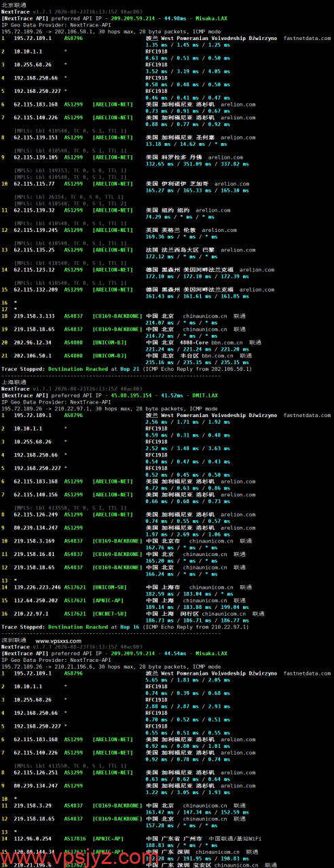This screenshot has width=334, height=868.
Task: Select IP address 219.158.3.169
Action: [x=33, y=540]
